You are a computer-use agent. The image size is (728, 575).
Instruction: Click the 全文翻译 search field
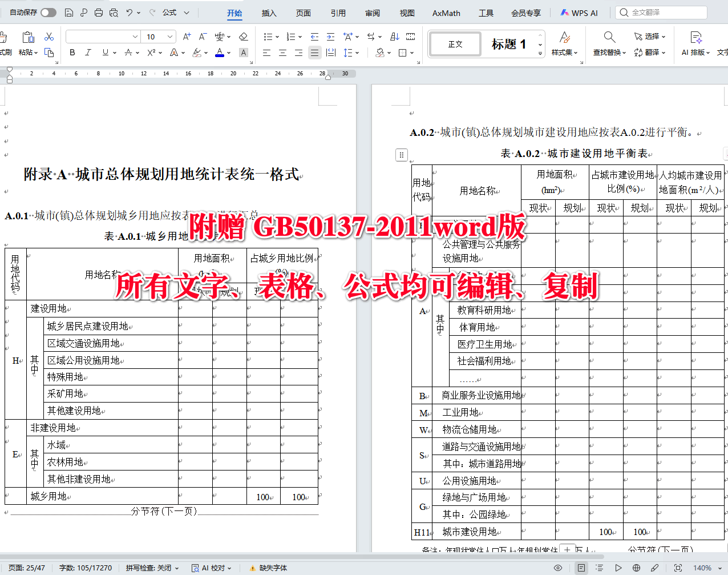(x=662, y=12)
